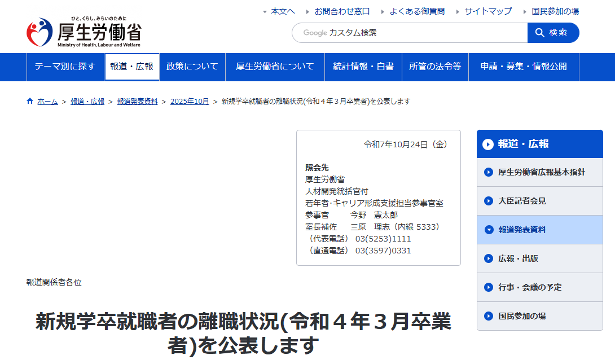This screenshot has width=615, height=364.
Task: Open 国民参加の場 link in top header
Action: point(555,11)
